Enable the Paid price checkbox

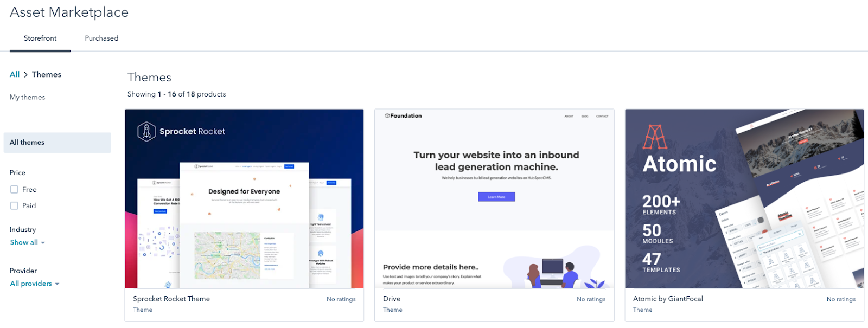click(x=14, y=206)
